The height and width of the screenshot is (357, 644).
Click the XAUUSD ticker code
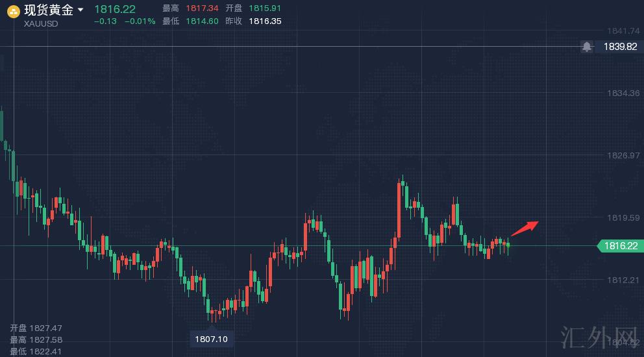(41, 23)
